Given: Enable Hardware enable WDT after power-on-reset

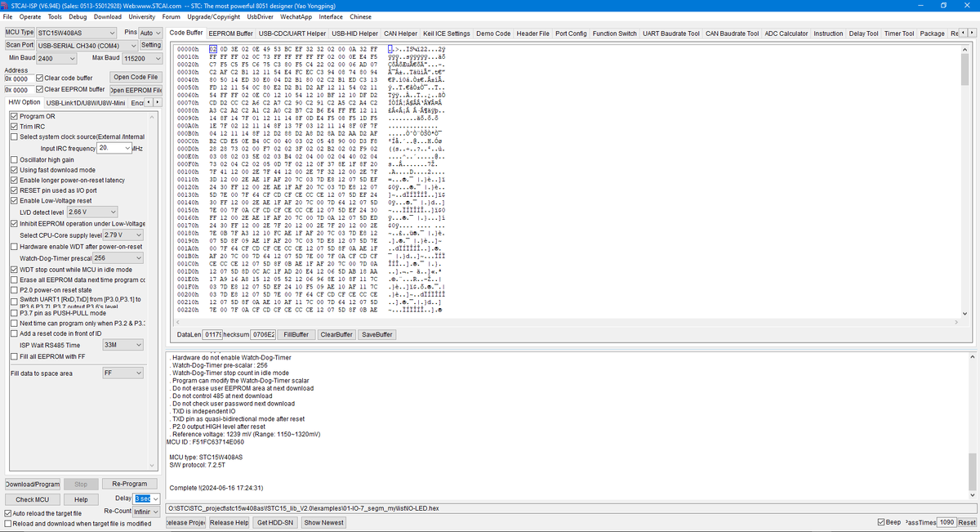Looking at the screenshot, I should tap(14, 246).
